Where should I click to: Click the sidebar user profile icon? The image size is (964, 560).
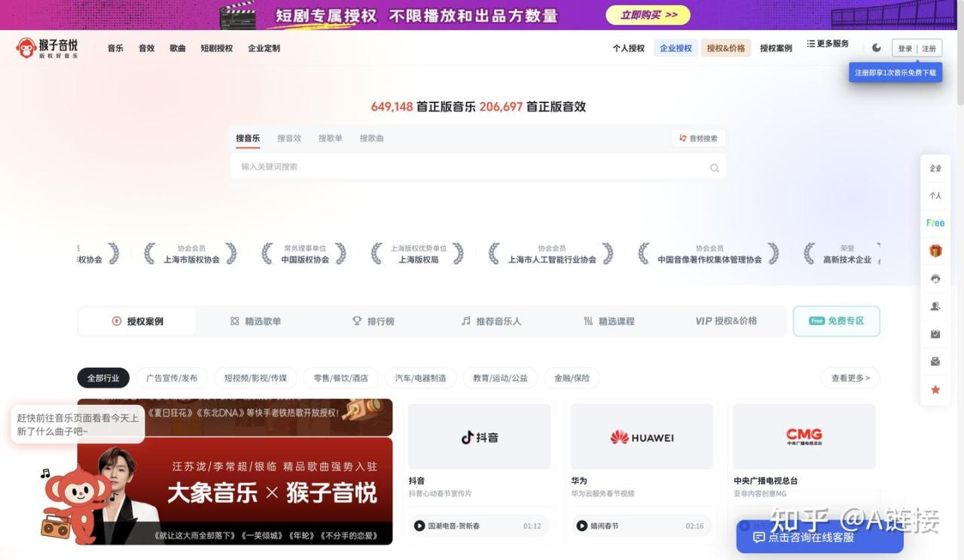coord(935,306)
